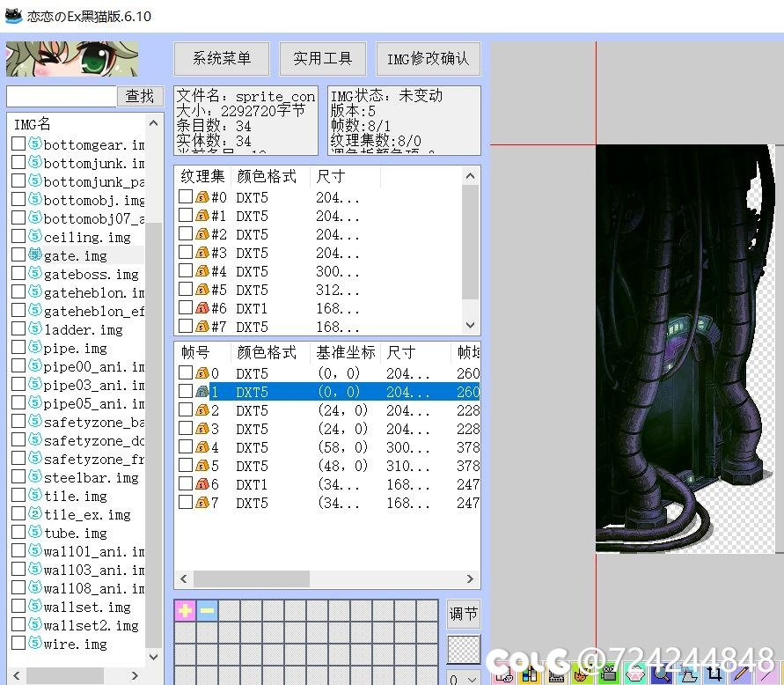The image size is (784, 685).
Task: Click the 查找 search button
Action: pyautogui.click(x=140, y=96)
